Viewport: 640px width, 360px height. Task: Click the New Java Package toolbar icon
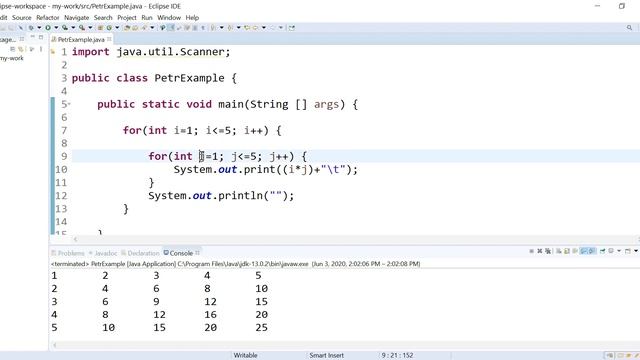point(100,28)
